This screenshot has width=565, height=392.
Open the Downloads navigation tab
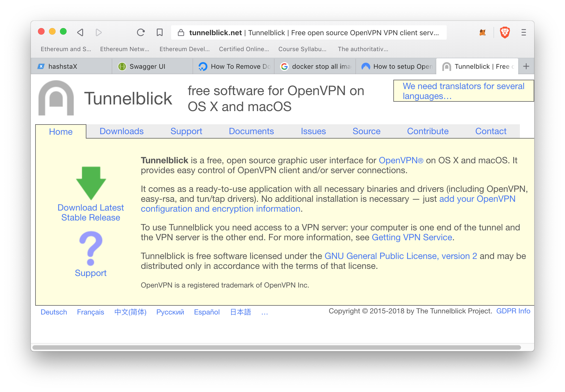(121, 131)
